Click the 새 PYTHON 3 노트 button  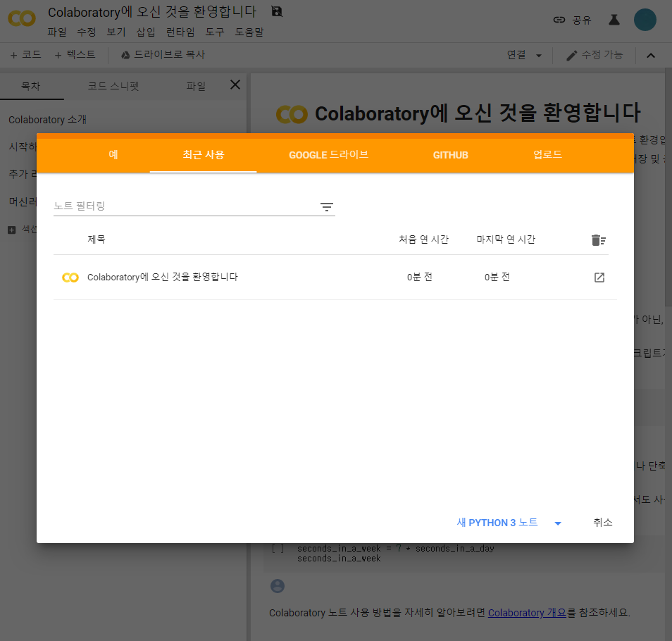tap(497, 523)
